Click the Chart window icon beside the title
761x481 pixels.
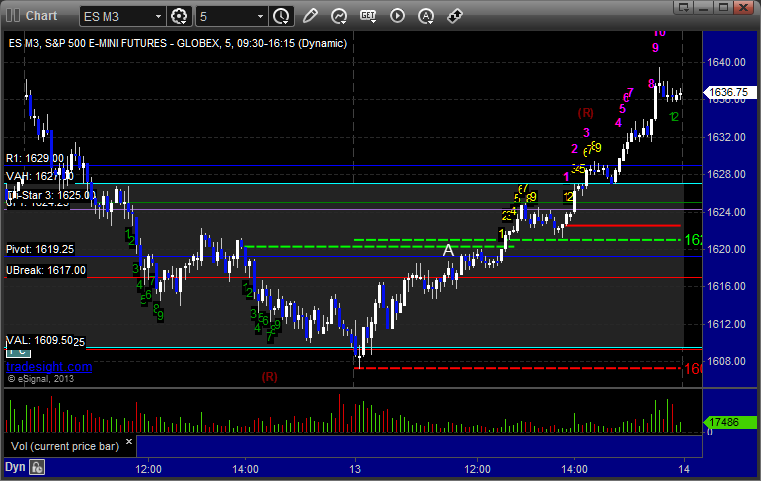(13, 16)
